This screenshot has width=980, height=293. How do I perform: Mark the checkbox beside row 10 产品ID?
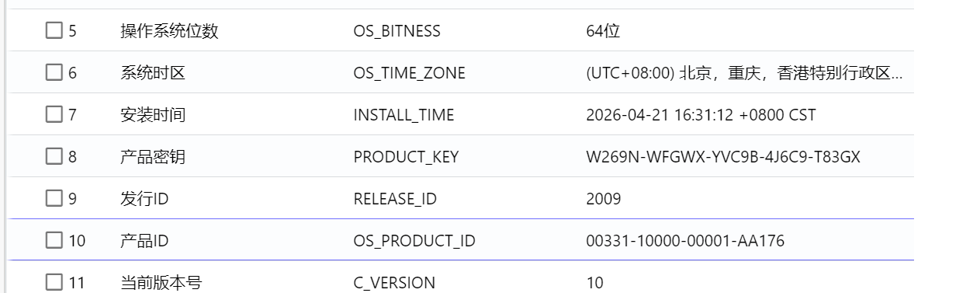click(x=54, y=241)
